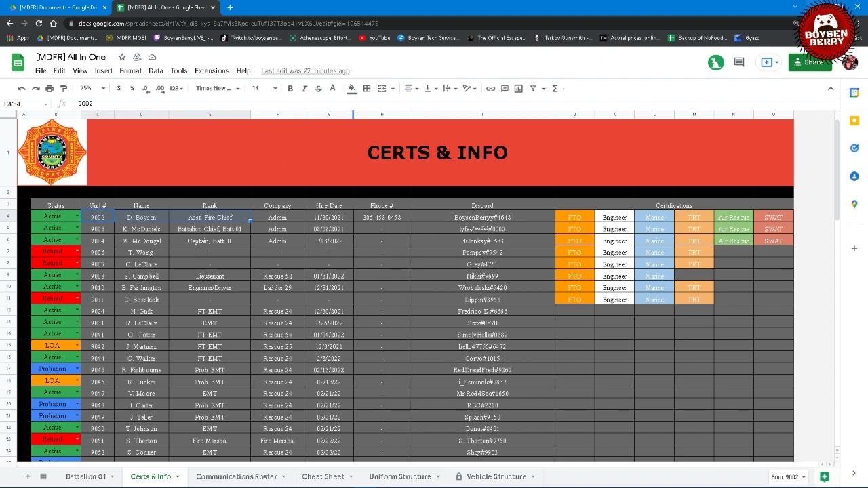
Task: Click the Last edit was 22 minutes ago link
Action: pos(305,70)
